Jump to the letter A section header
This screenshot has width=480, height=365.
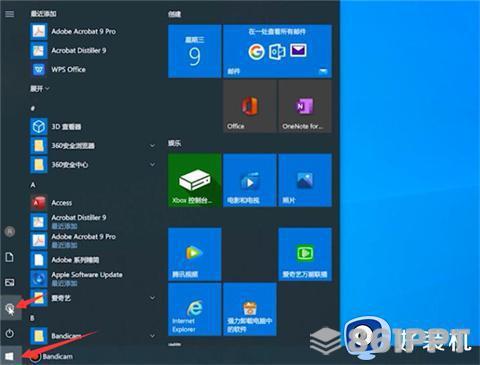33,185
